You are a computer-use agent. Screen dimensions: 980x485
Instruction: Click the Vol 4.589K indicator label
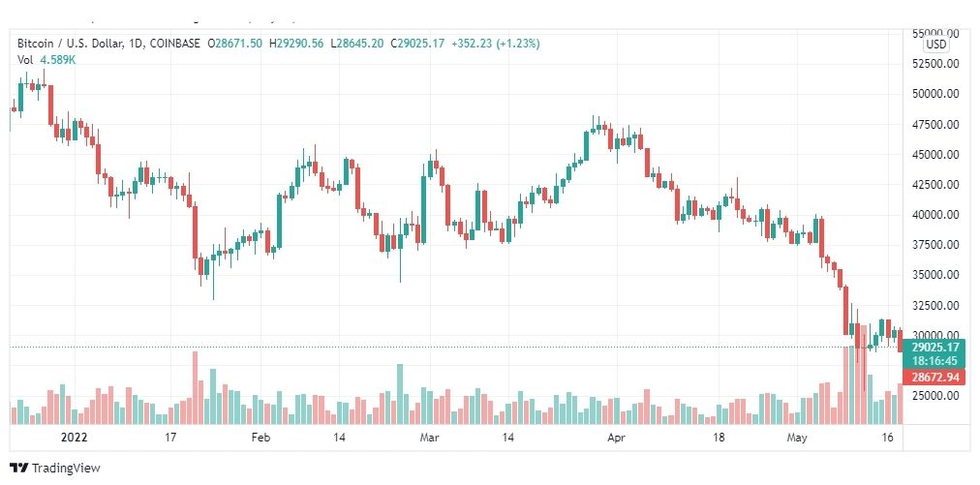(46, 60)
